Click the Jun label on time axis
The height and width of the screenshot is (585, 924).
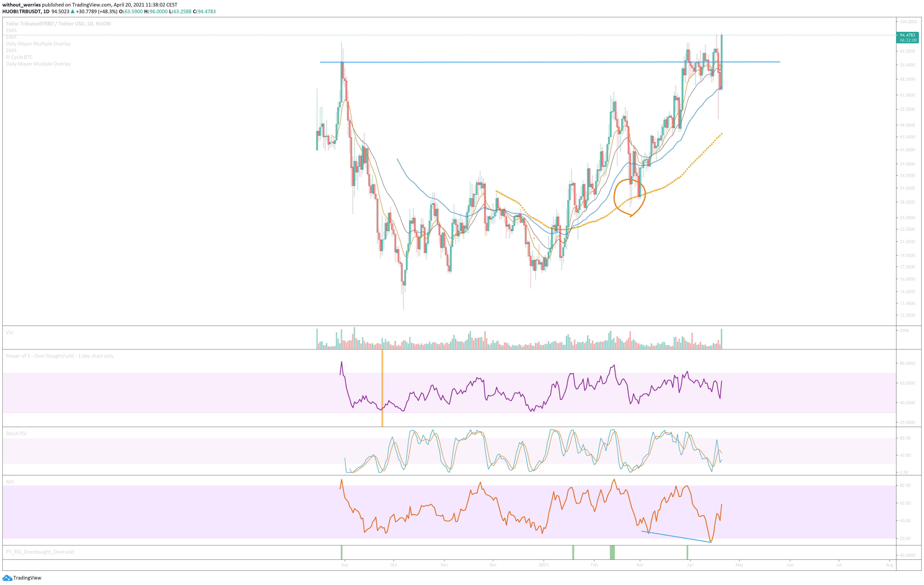point(790,565)
